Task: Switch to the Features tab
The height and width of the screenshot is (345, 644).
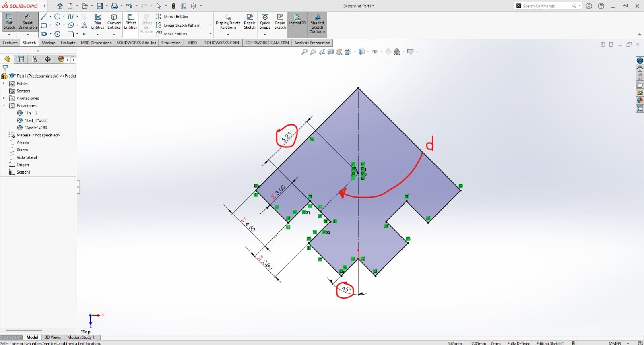Action: point(10,43)
